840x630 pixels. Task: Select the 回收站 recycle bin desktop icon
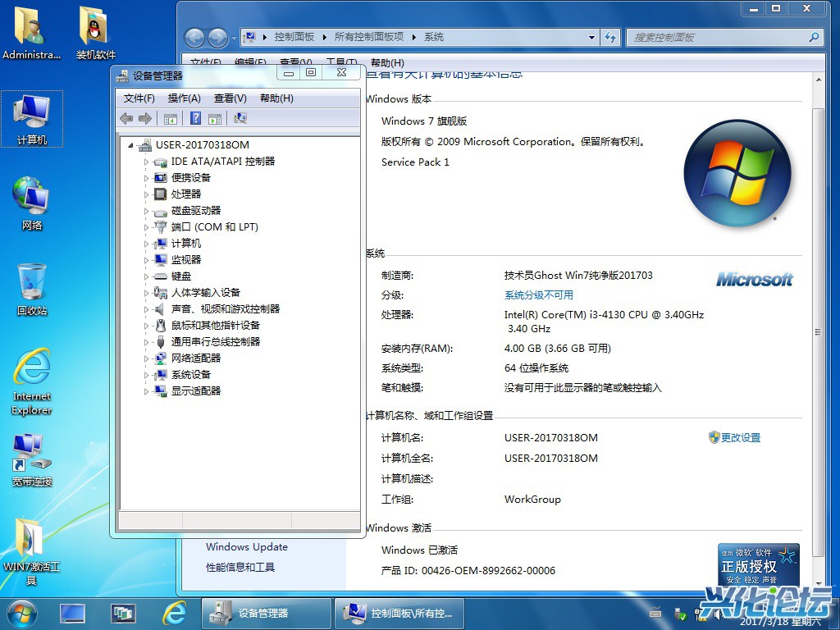31,283
